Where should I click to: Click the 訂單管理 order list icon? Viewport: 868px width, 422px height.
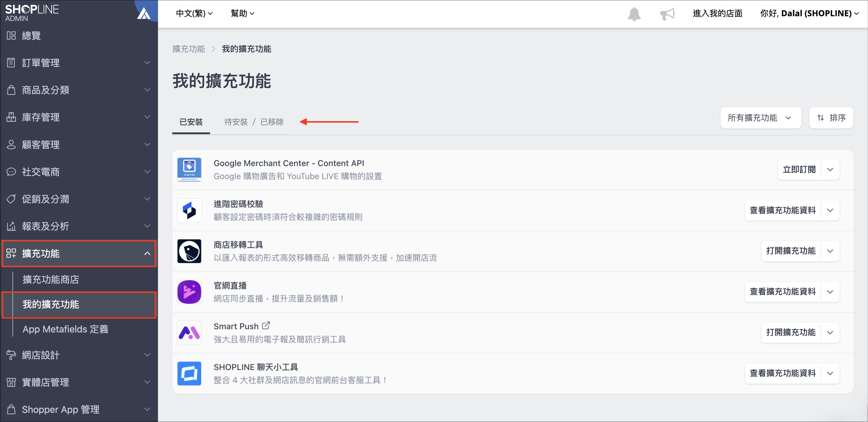point(11,63)
